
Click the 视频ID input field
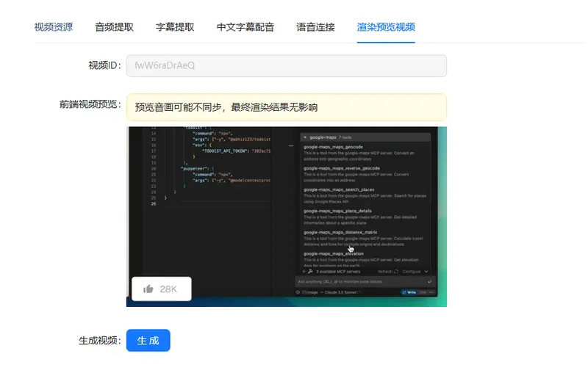coord(286,65)
